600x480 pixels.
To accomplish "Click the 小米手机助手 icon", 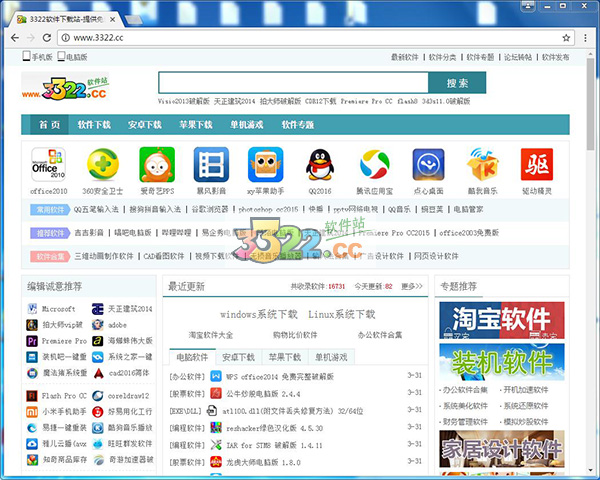I will click(x=32, y=412).
